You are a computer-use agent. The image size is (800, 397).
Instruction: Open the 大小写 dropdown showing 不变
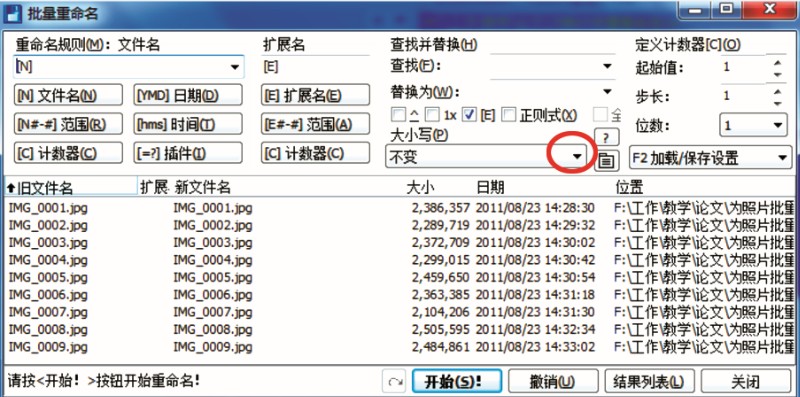(577, 156)
